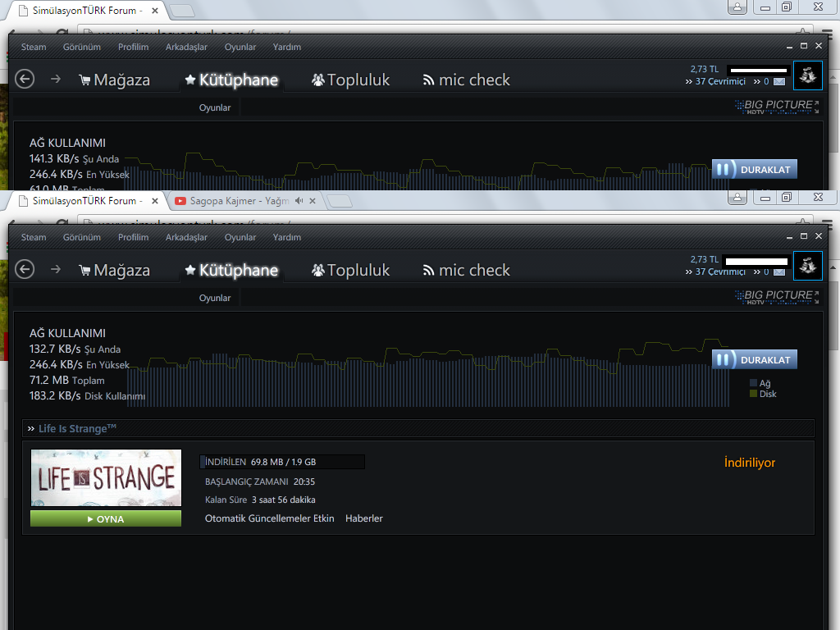This screenshot has width=840, height=630.
Task: Click the Disk legend swatch in the graph
Action: 753,394
